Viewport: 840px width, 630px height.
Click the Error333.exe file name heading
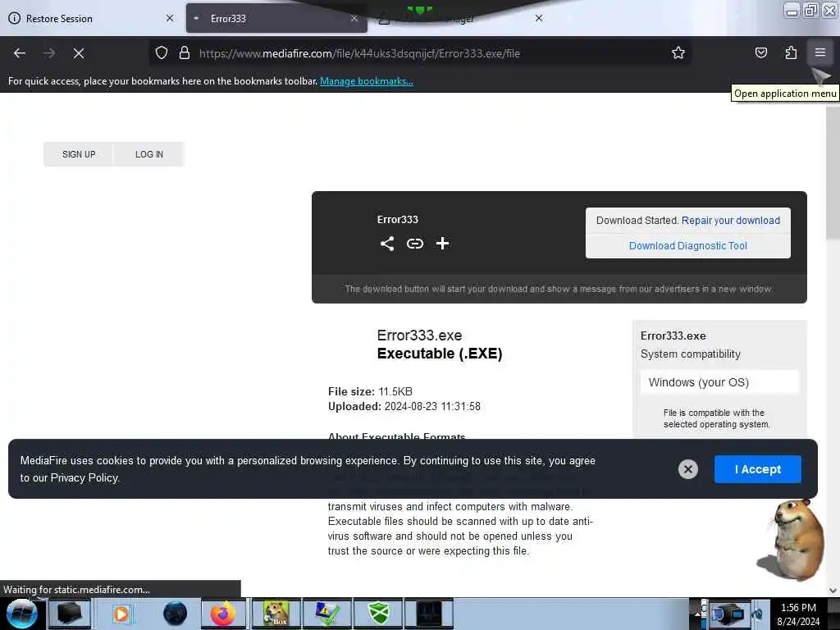(419, 336)
